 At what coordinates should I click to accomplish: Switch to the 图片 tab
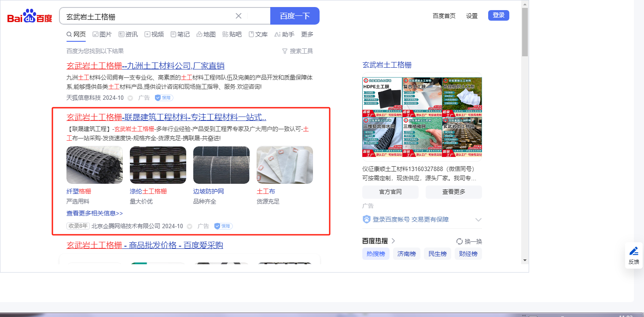[102, 34]
